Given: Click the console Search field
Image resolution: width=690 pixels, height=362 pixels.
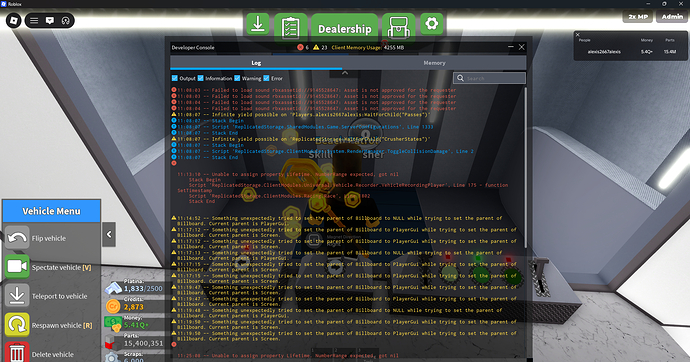Looking at the screenshot, I should click(x=489, y=78).
